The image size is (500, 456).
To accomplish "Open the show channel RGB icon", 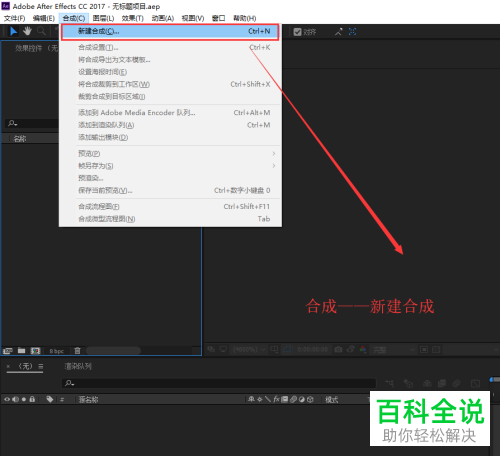I will pyautogui.click(x=363, y=349).
